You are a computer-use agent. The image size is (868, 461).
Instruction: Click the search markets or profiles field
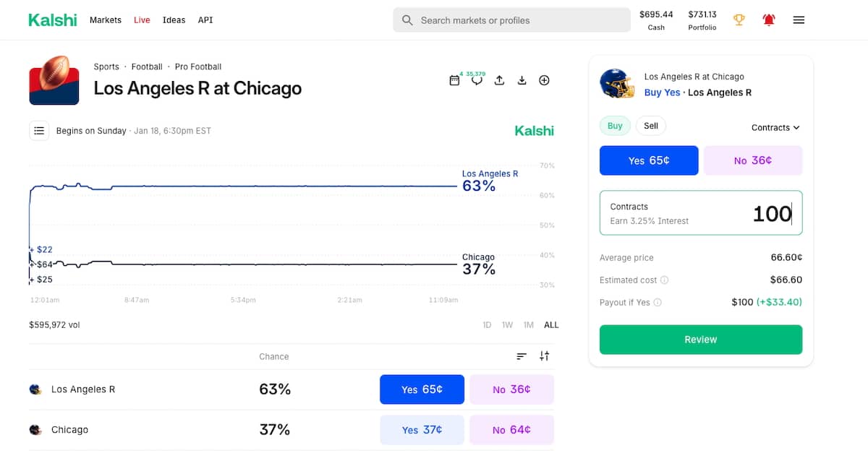coord(511,20)
